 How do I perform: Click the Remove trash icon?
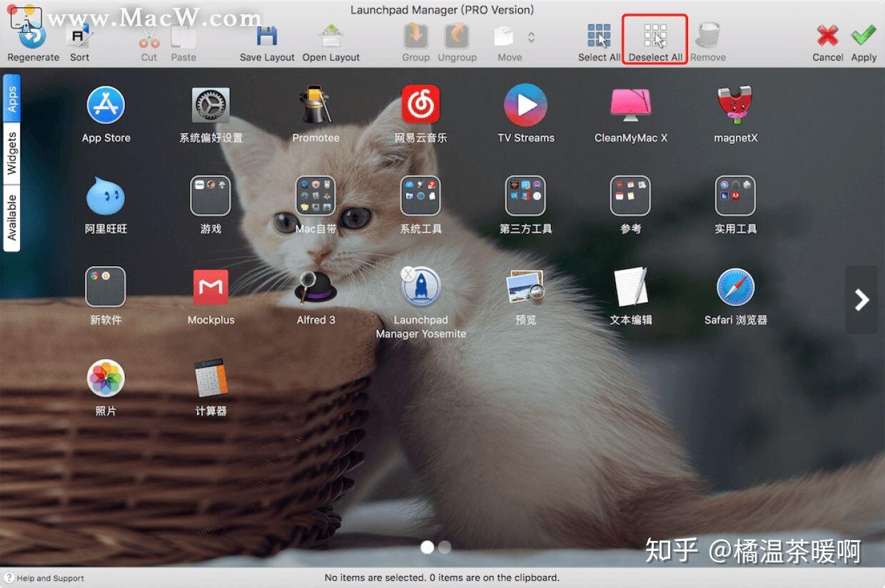click(x=707, y=32)
